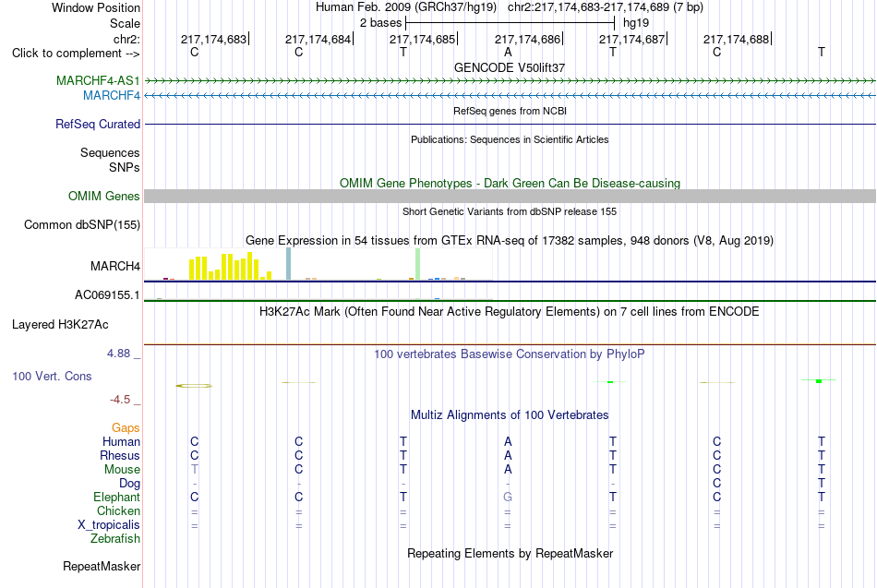This screenshot has width=877, height=588.
Task: Select the Elephant alignment row label
Action: pyautogui.click(x=117, y=498)
